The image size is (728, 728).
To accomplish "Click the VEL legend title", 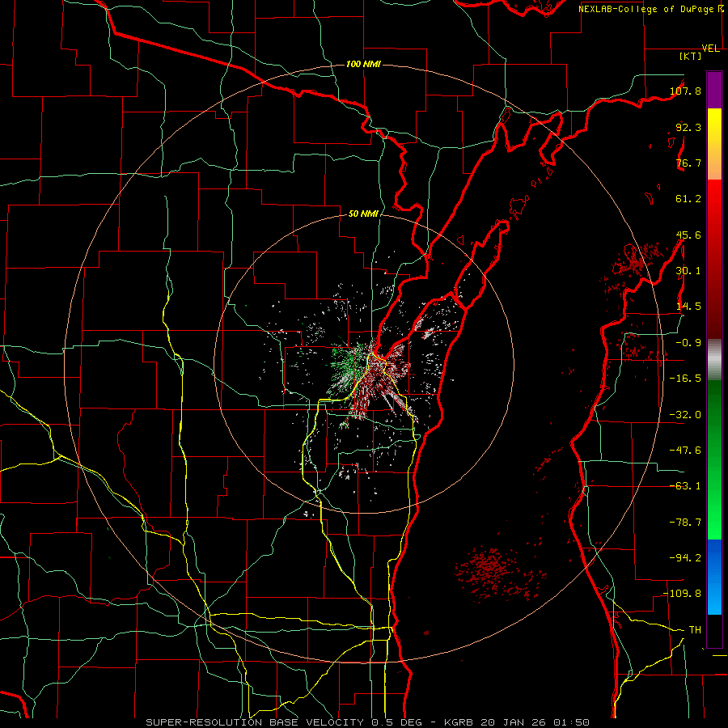I will point(711,49).
